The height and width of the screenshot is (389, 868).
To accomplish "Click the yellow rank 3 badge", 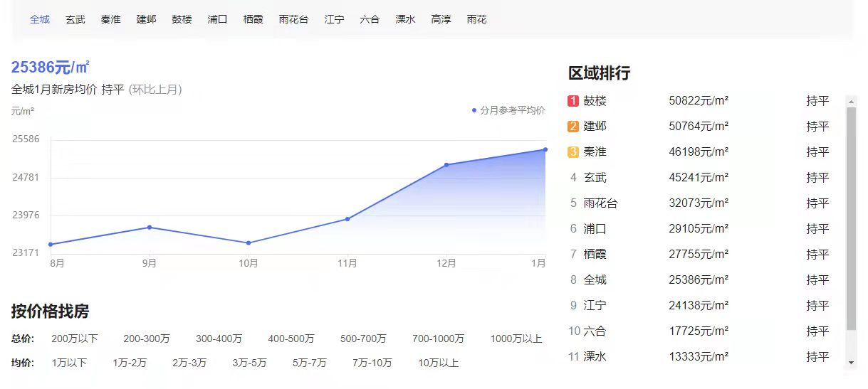I will [x=573, y=152].
